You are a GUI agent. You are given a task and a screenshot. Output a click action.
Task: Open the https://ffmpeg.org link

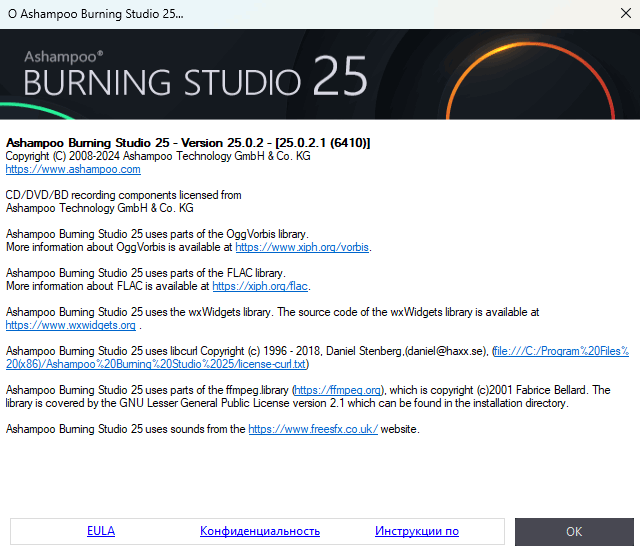click(338, 390)
